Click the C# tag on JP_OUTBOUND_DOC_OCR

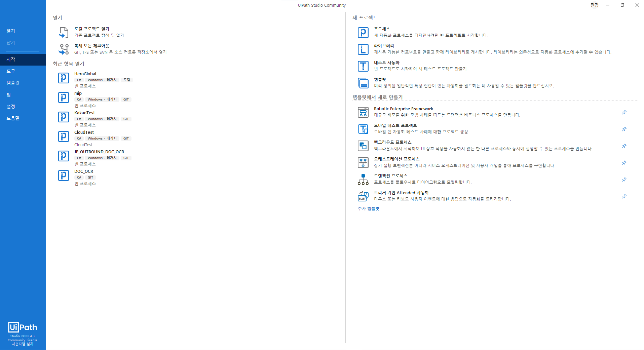tap(79, 158)
